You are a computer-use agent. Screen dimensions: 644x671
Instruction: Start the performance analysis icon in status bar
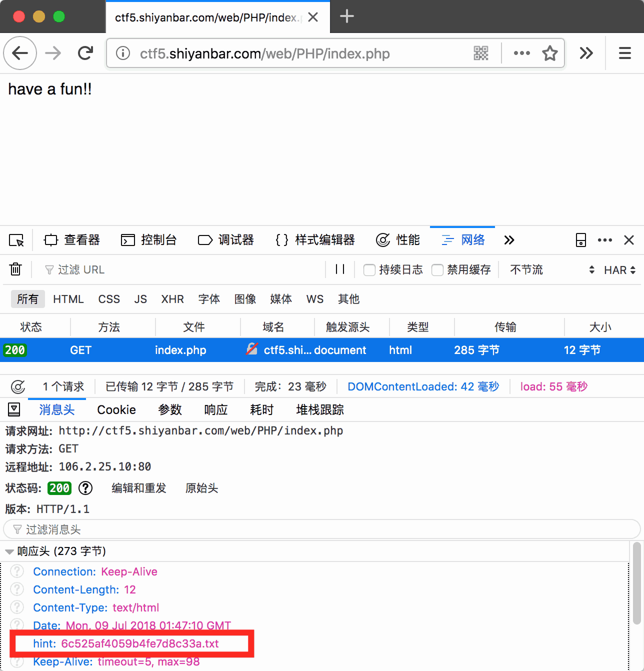coord(18,386)
